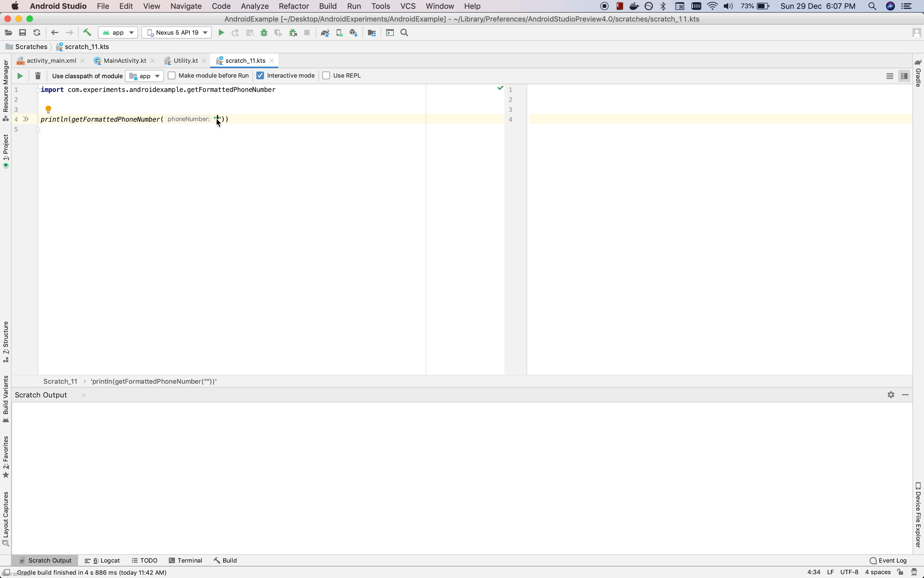This screenshot has height=578, width=924.
Task: Open the Device File Explorer side panel
Action: tap(918, 515)
